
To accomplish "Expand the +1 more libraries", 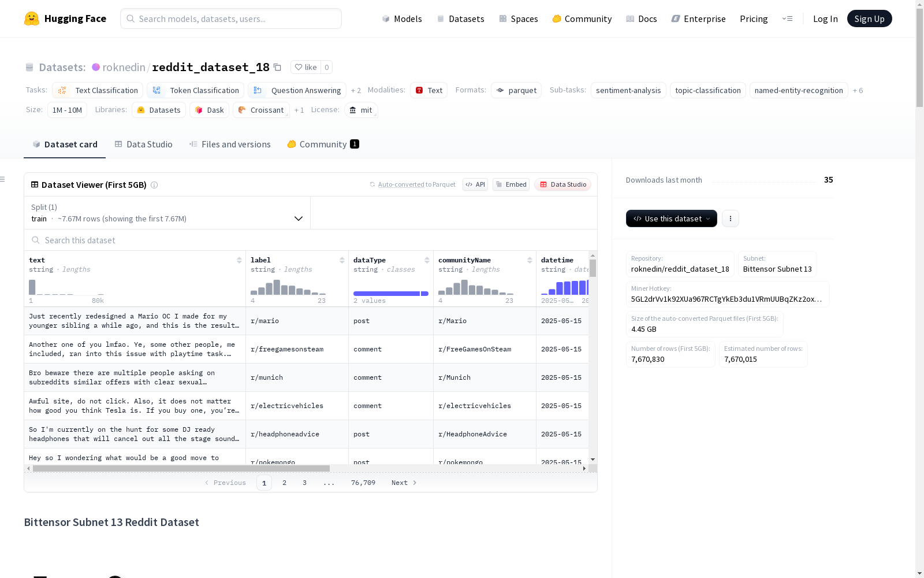I will tap(299, 110).
